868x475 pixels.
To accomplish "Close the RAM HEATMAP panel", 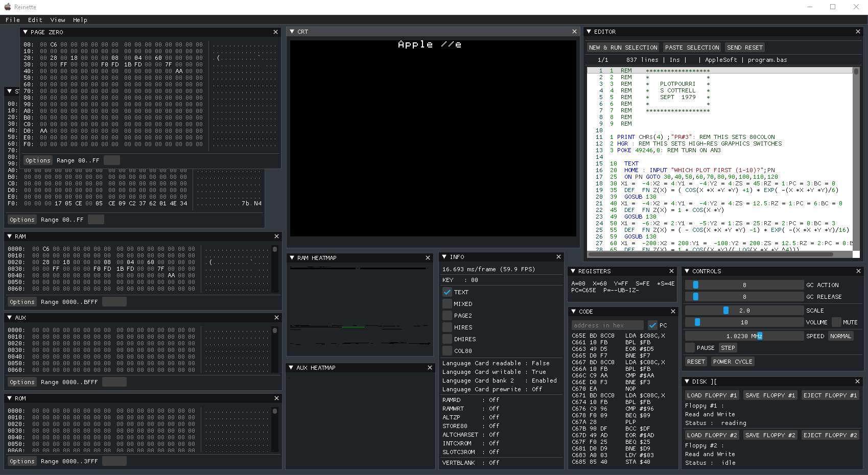I will coord(428,258).
